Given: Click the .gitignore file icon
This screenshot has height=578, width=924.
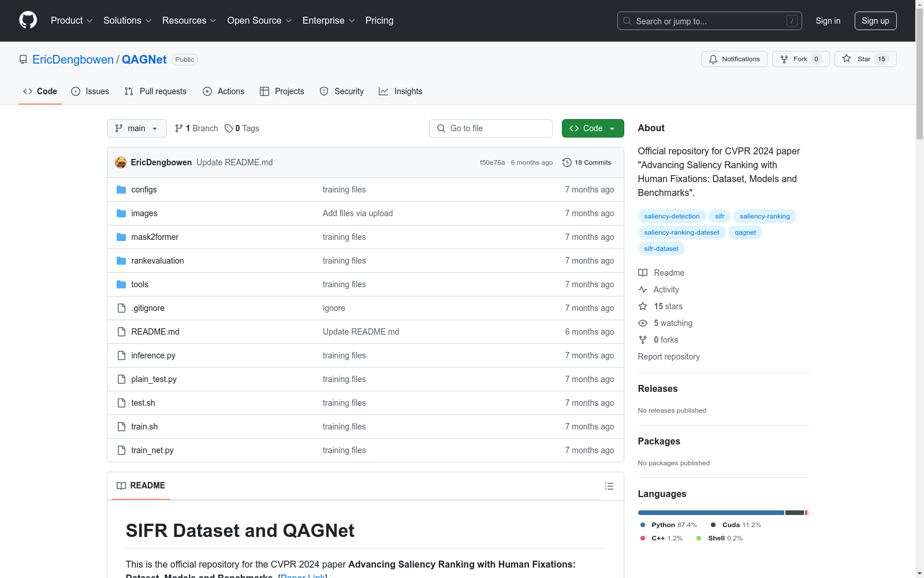Looking at the screenshot, I should click(x=121, y=308).
